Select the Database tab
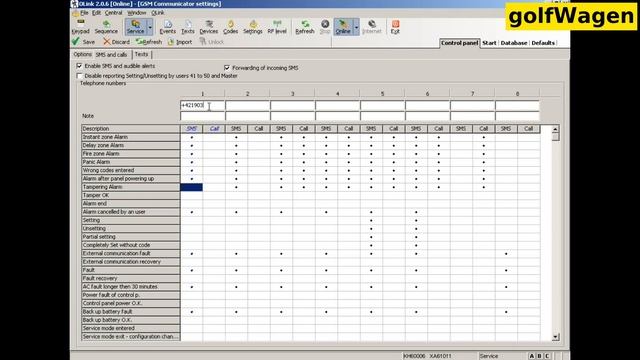The image size is (640, 360). [513, 43]
